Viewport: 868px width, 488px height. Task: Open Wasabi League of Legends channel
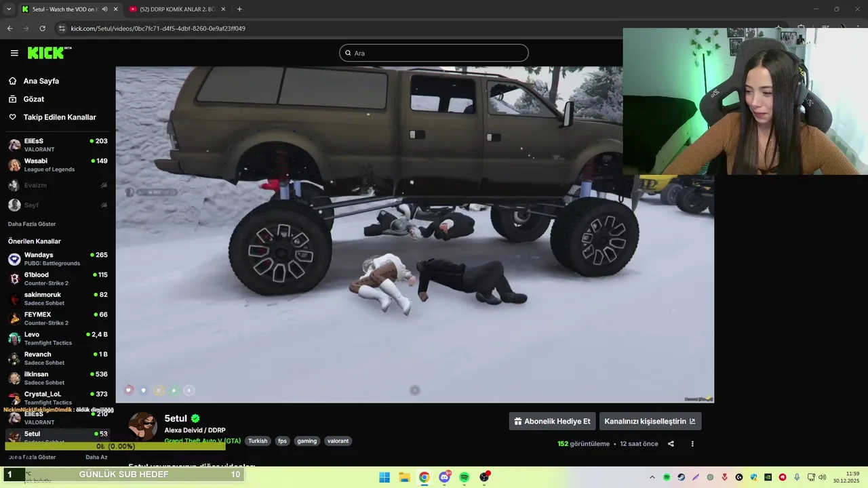(x=58, y=165)
